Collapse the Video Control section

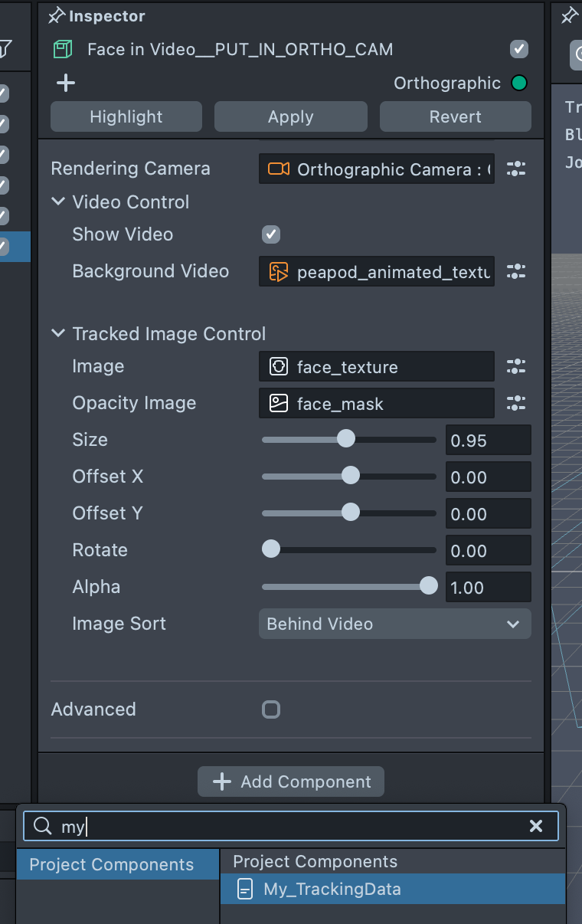(x=58, y=202)
